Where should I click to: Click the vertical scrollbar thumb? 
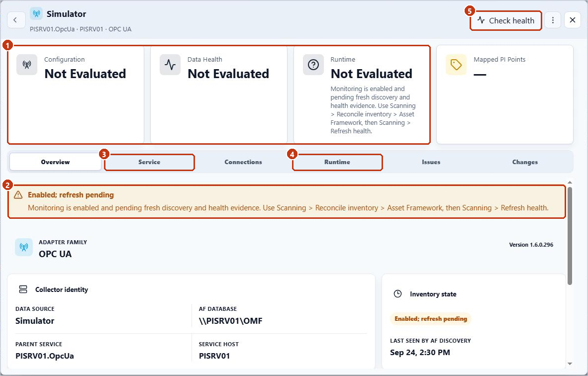[x=570, y=236]
